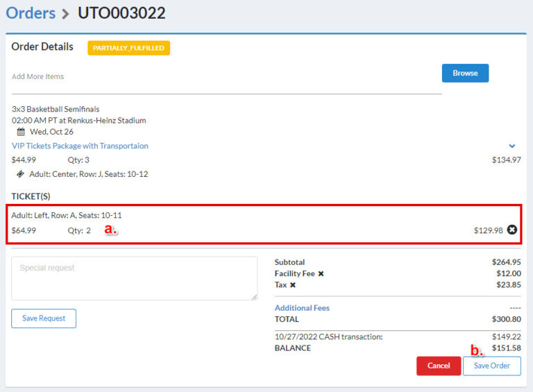Viewport: 533px width, 392px height.
Task: Click the ticket icon beside Adult: Center
Action: click(21, 174)
